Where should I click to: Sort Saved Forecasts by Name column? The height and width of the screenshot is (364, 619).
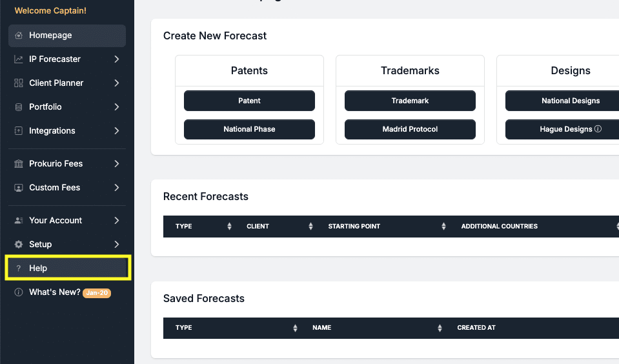pyautogui.click(x=440, y=328)
